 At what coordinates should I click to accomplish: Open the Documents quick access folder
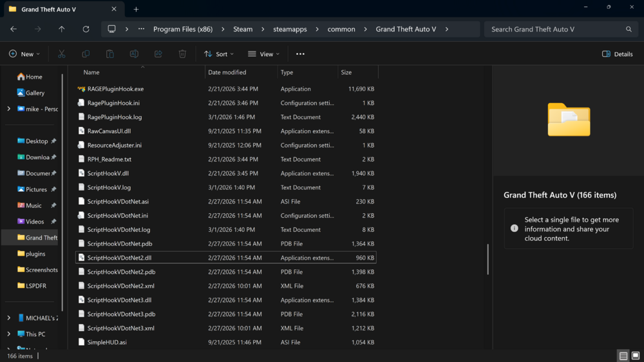point(33,173)
